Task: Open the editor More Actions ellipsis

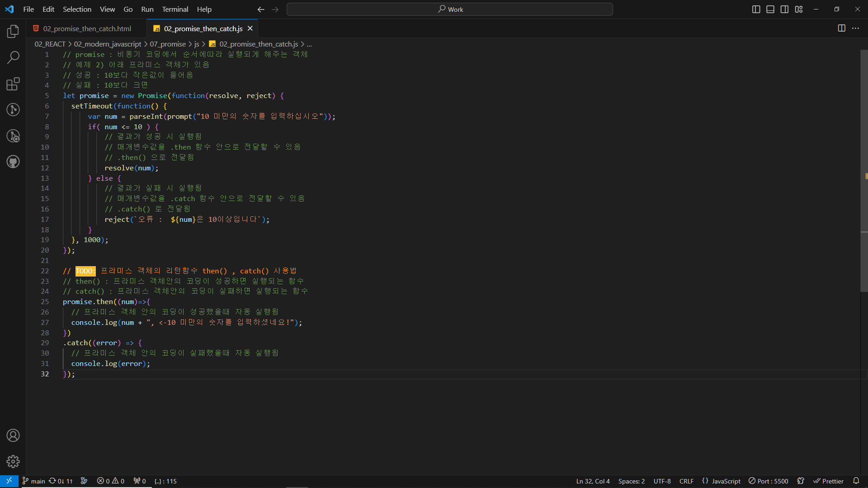Action: (855, 28)
